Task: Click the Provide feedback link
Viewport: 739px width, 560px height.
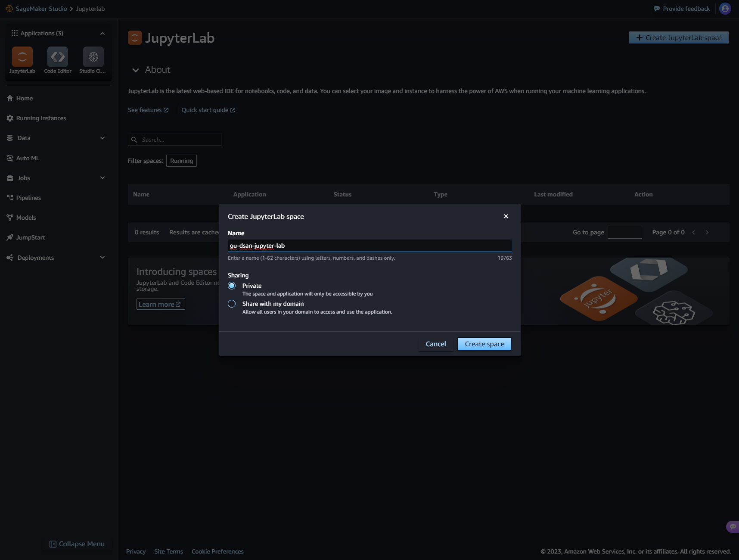Action: [682, 9]
